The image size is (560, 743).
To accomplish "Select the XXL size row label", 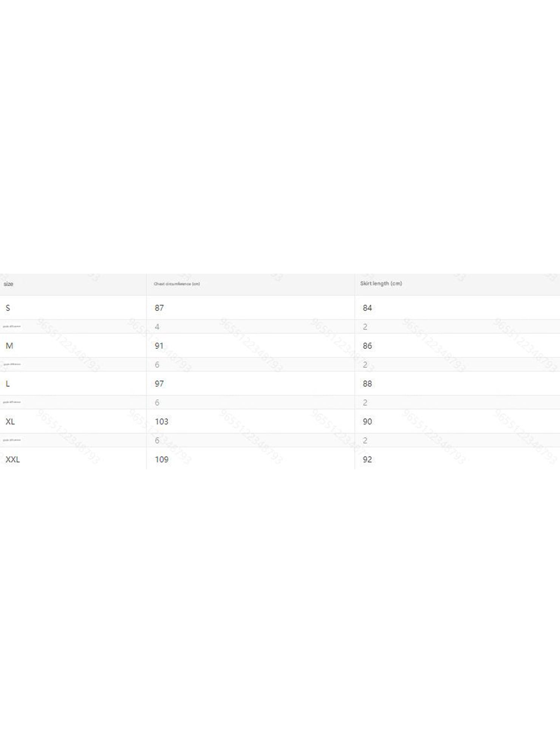I will (12, 459).
